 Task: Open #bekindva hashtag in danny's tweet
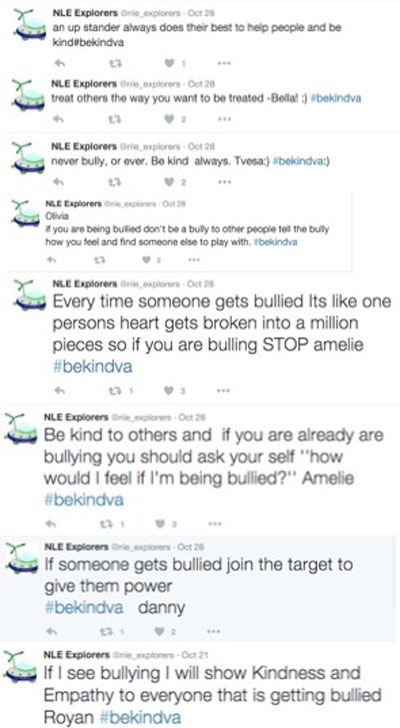(84, 607)
